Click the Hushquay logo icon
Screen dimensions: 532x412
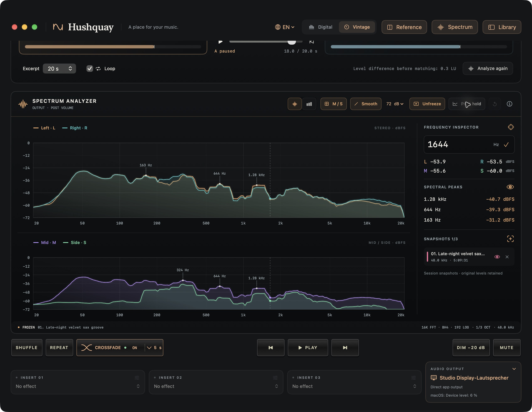click(58, 27)
